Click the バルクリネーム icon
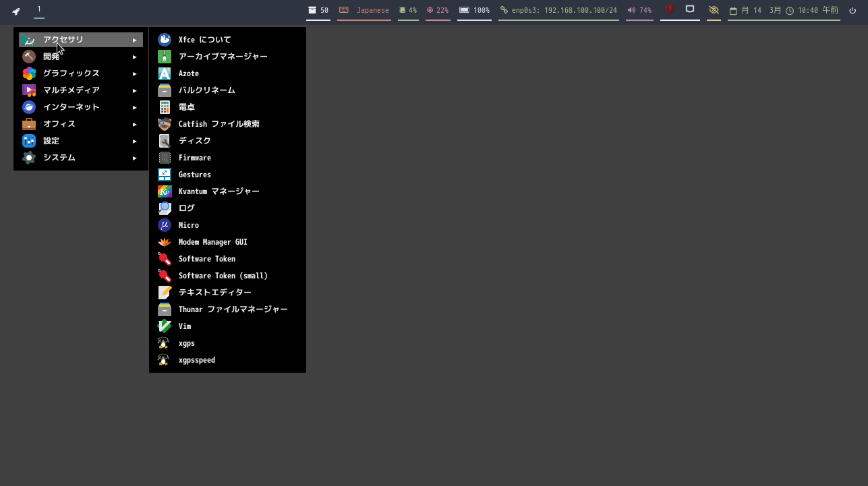The height and width of the screenshot is (486, 868). pyautogui.click(x=165, y=90)
